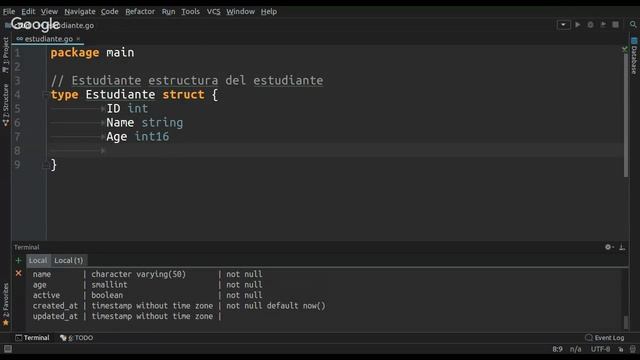Click 'package' keyword on line 1
The image size is (640, 360).
coord(75,53)
